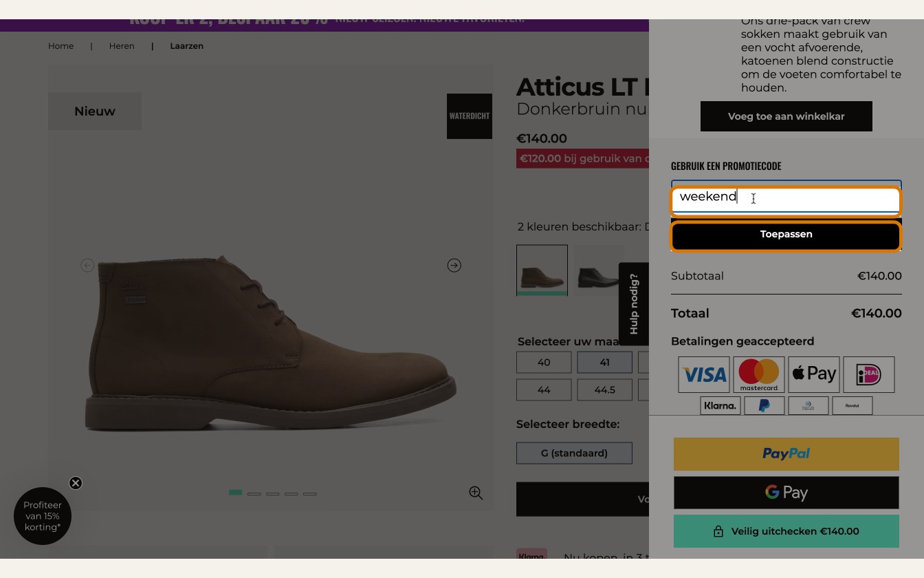This screenshot has height=578, width=924.
Task: Go to the Home breadcrumb
Action: (x=60, y=46)
